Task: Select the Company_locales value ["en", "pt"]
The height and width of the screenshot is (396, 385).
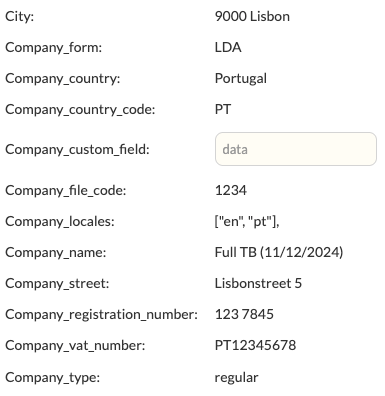Action: 247,222
